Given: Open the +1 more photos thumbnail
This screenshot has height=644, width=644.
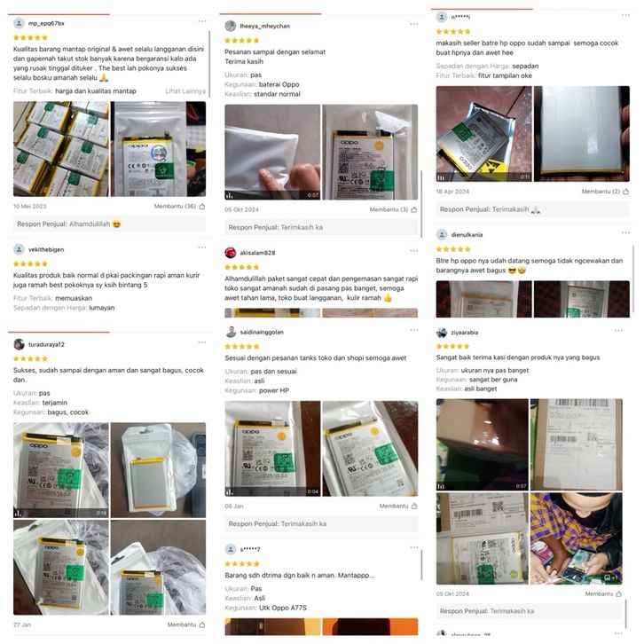Looking at the screenshot, I should point(576,538).
